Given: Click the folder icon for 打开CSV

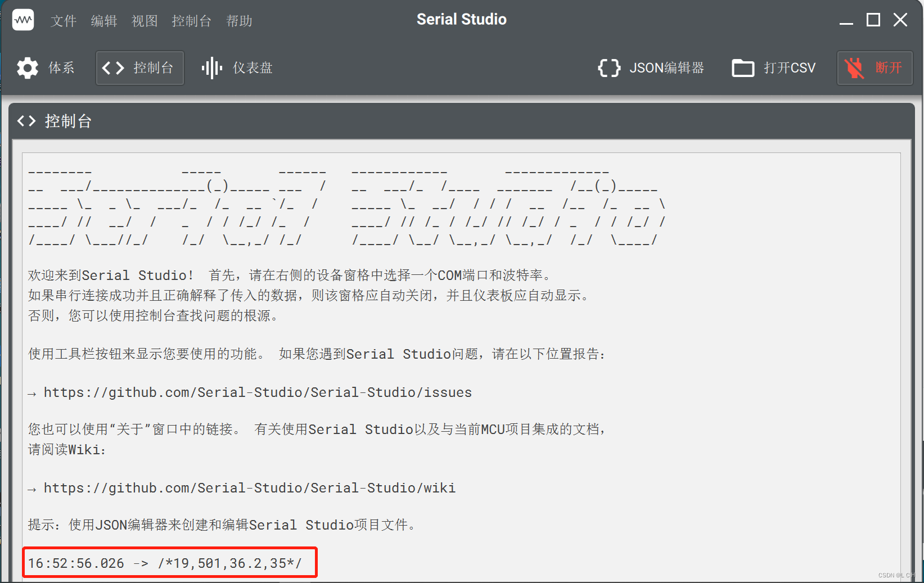Looking at the screenshot, I should click(743, 68).
